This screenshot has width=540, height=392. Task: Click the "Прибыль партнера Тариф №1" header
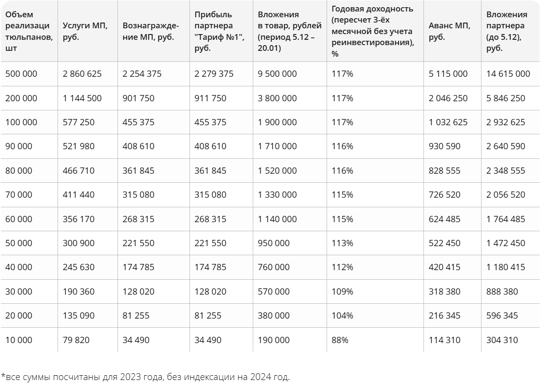click(x=219, y=31)
